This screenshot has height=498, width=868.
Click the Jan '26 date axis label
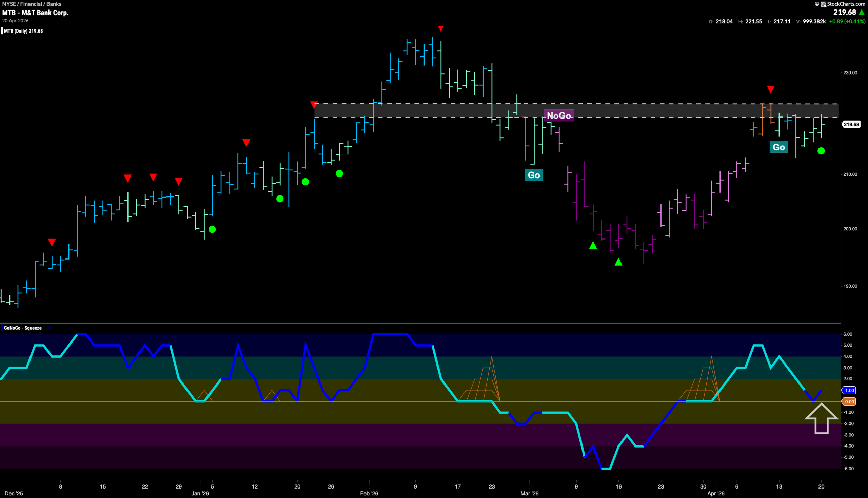pos(200,493)
